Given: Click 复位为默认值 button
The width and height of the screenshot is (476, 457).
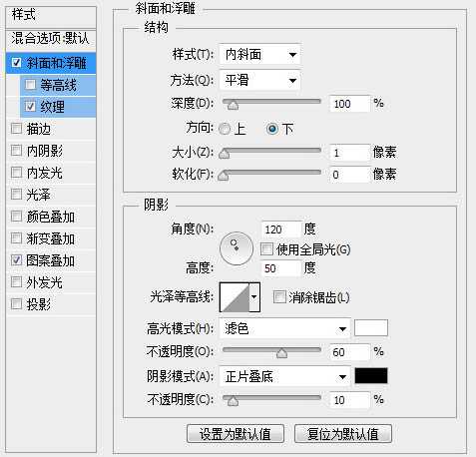Looking at the screenshot, I should 343,434.
